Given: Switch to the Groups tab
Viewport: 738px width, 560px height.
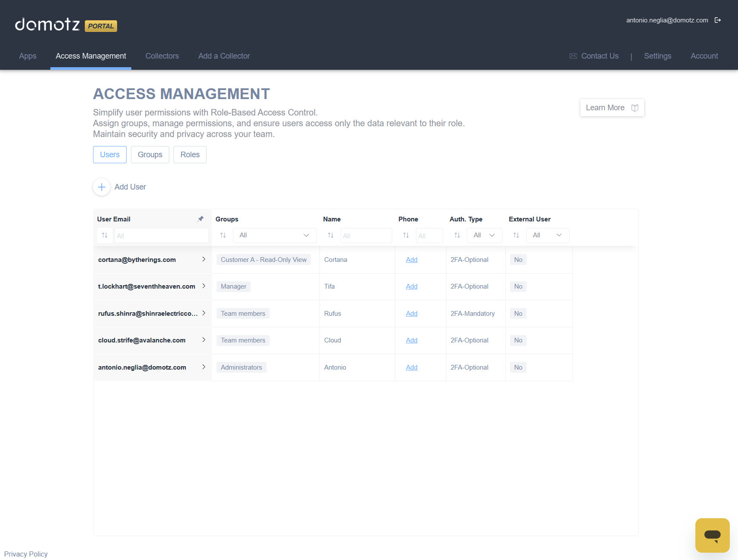Looking at the screenshot, I should (150, 155).
